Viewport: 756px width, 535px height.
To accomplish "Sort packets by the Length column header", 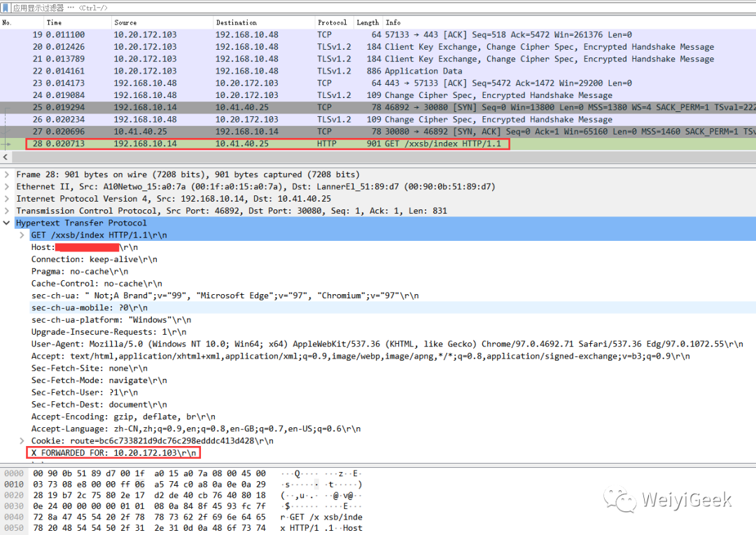I will (x=368, y=22).
